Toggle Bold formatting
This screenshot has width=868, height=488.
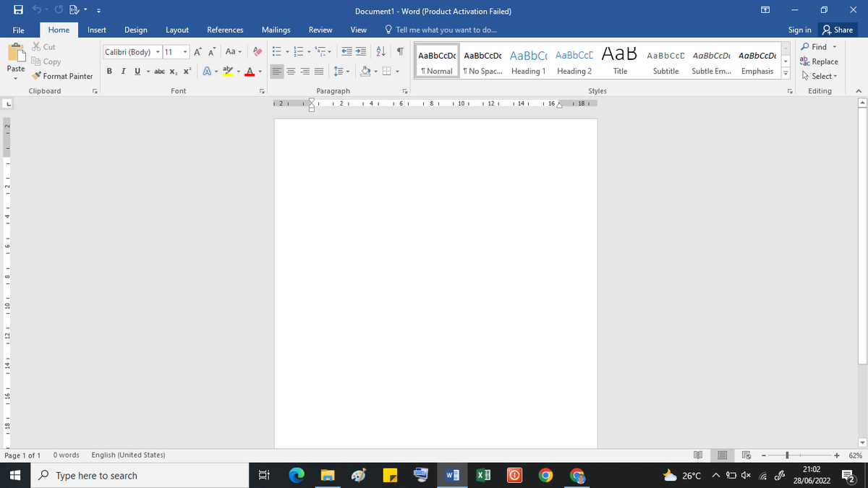pyautogui.click(x=109, y=72)
